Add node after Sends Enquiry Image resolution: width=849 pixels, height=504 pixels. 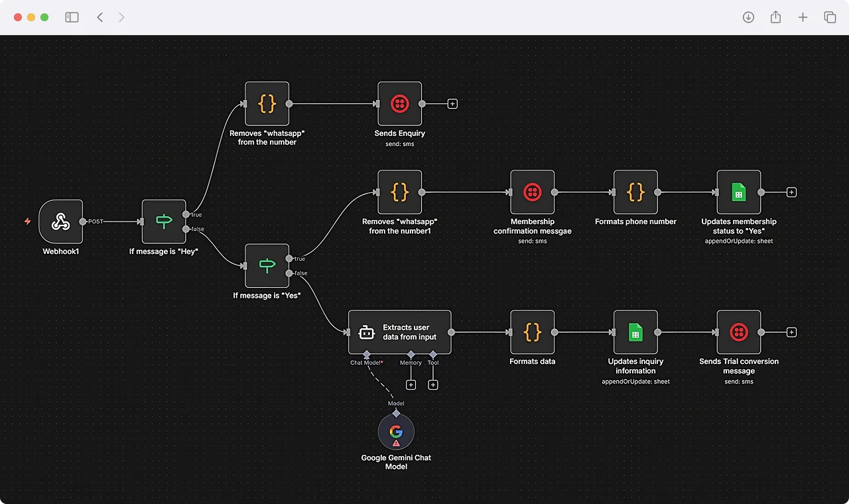(453, 104)
